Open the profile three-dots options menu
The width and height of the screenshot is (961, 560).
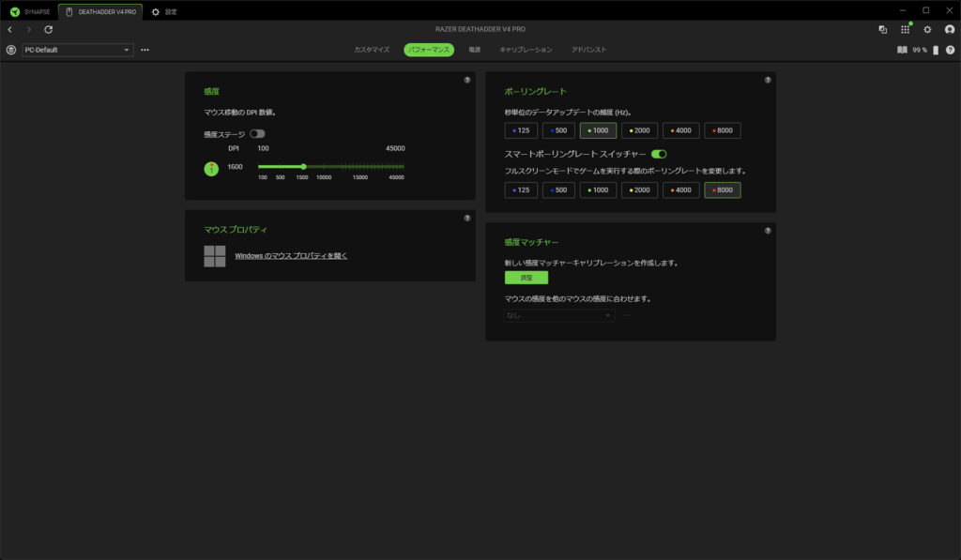(x=145, y=50)
